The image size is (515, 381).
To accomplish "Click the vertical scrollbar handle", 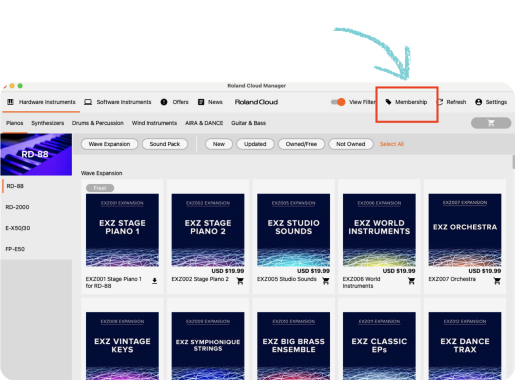I will coord(513,162).
